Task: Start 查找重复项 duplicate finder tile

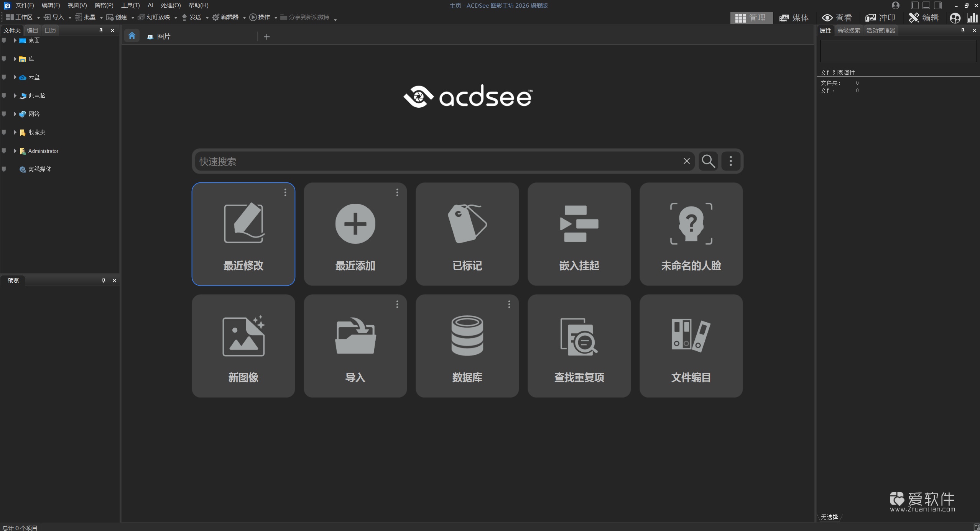Action: click(579, 345)
